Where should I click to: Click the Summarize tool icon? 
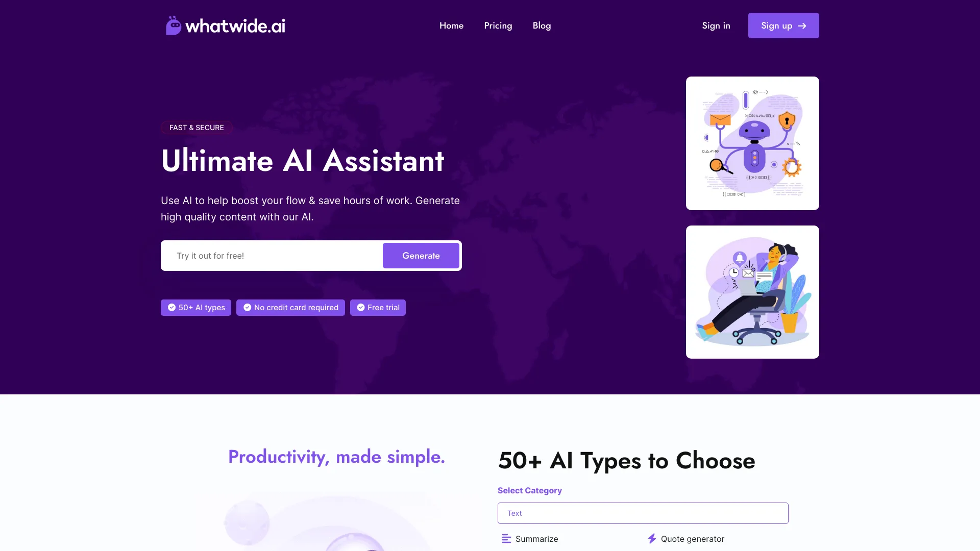[505, 538]
